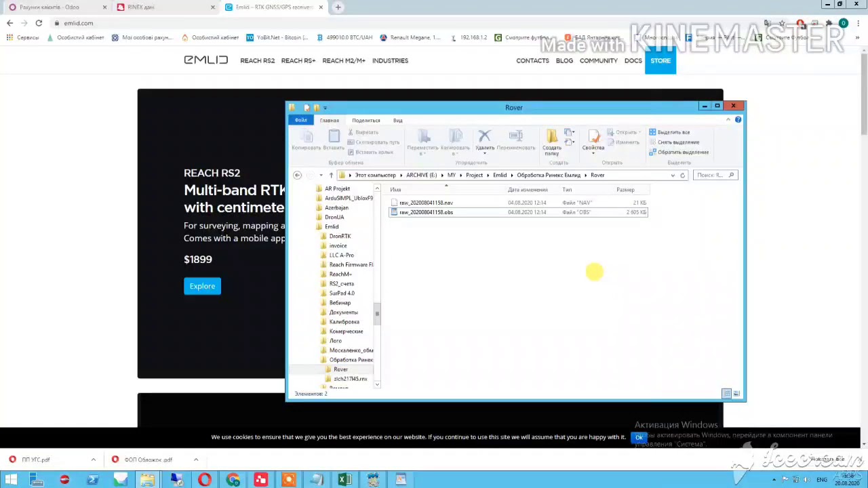Open the address bar history dropdown
This screenshot has width=868, height=488.
673,175
